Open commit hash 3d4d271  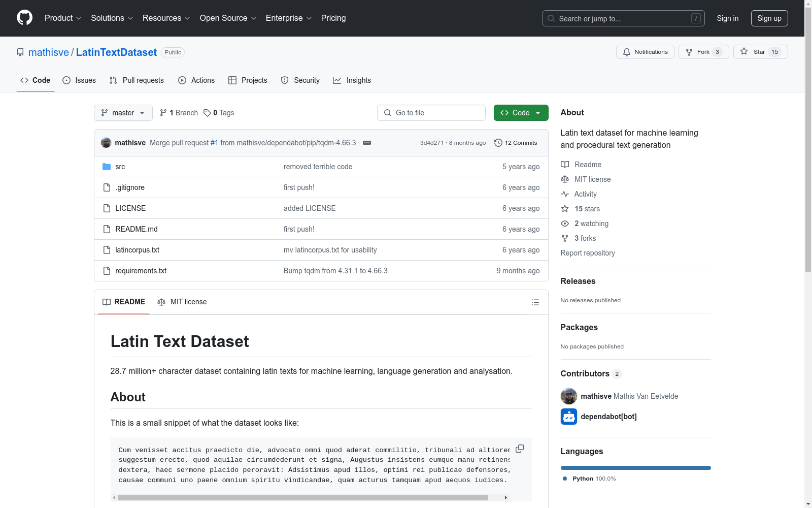point(432,143)
